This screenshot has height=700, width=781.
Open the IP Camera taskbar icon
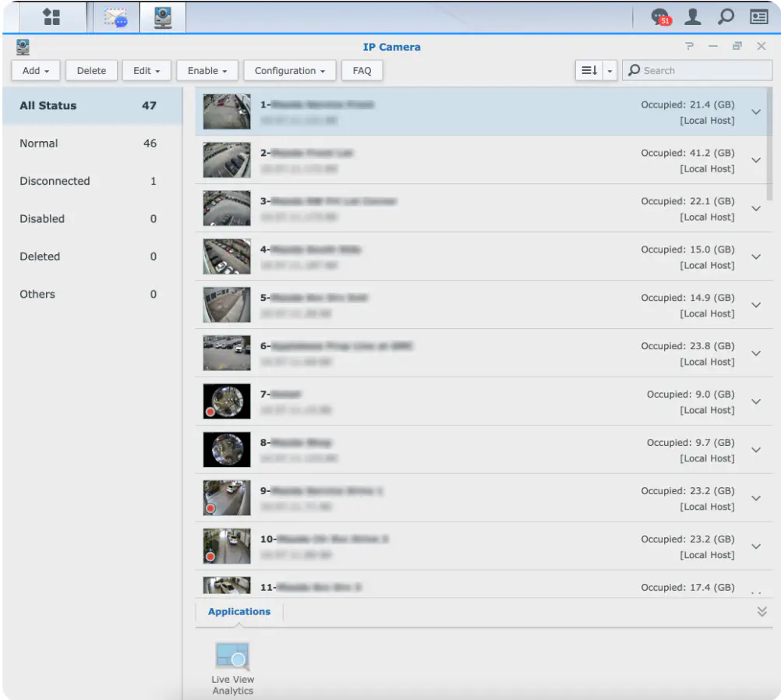[163, 17]
